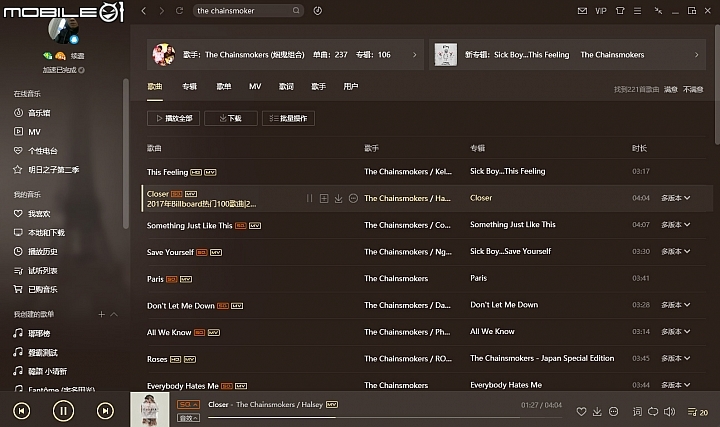The height and width of the screenshot is (427, 720).
Task: Open the main menu hamburger icon
Action: [637, 11]
